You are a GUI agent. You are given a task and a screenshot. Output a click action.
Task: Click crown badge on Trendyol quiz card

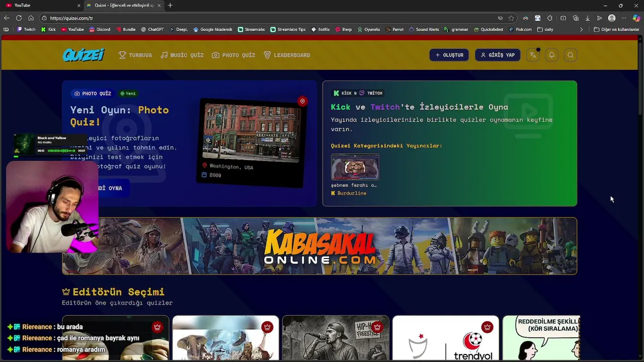[x=487, y=327]
